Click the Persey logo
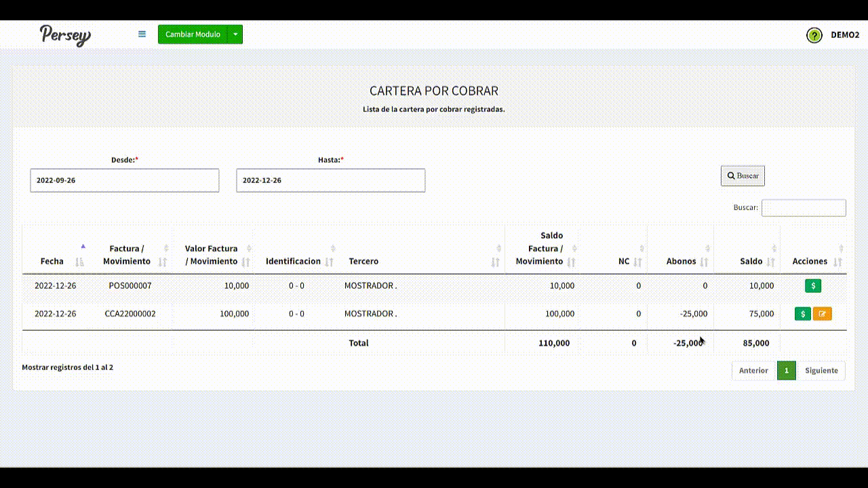Image resolution: width=868 pixels, height=488 pixels. point(65,35)
